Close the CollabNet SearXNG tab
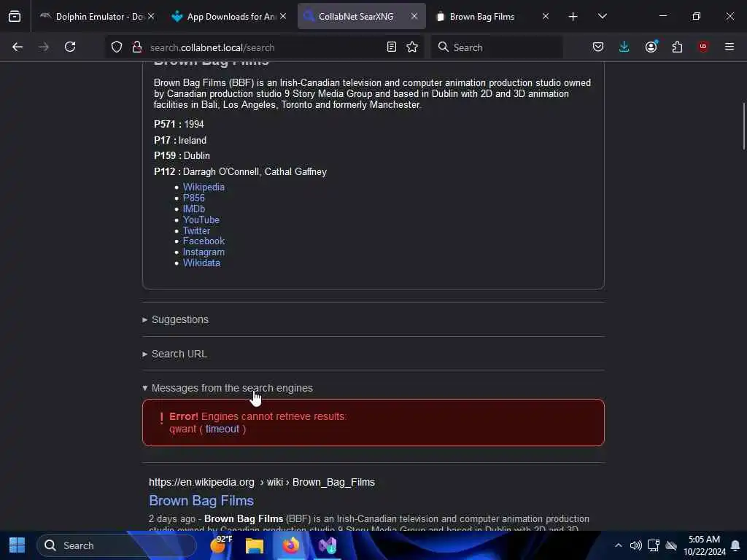 (414, 16)
